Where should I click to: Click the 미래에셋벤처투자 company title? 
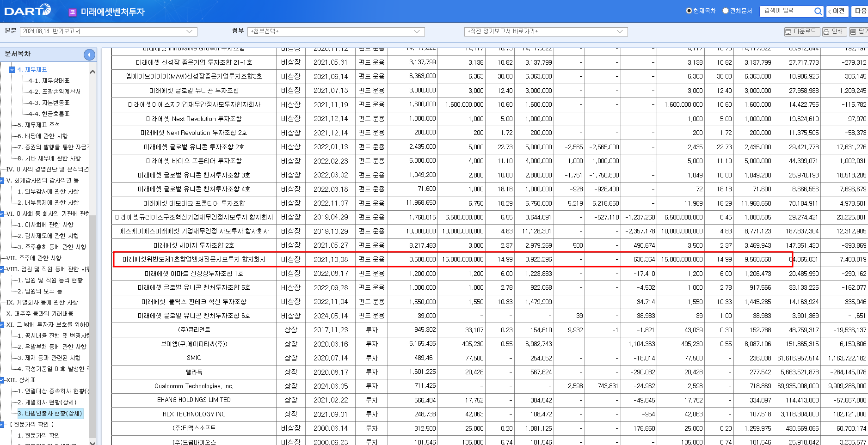coord(113,12)
